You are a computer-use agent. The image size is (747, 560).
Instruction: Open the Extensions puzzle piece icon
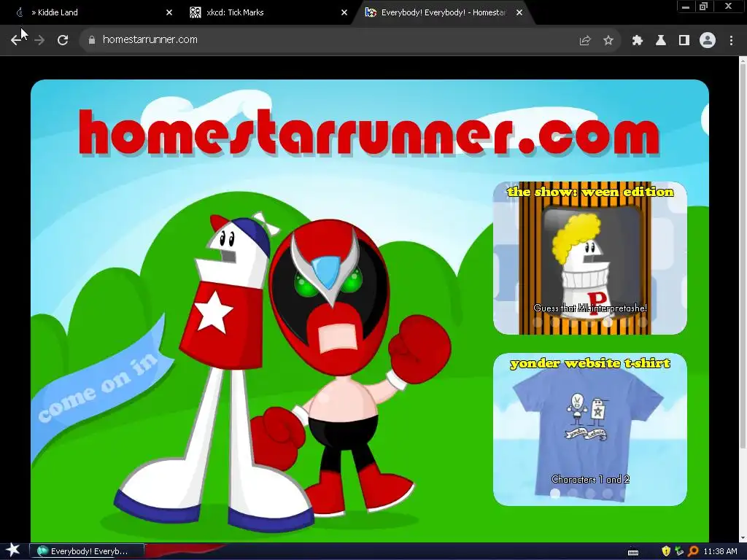pyautogui.click(x=638, y=40)
